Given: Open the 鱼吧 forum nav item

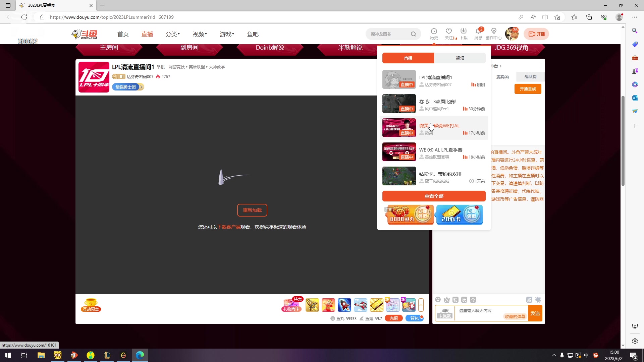Looking at the screenshot, I should 253,34.
